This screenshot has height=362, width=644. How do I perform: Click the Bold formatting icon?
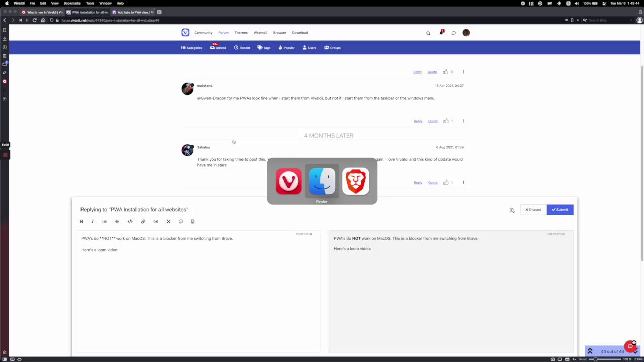point(81,221)
